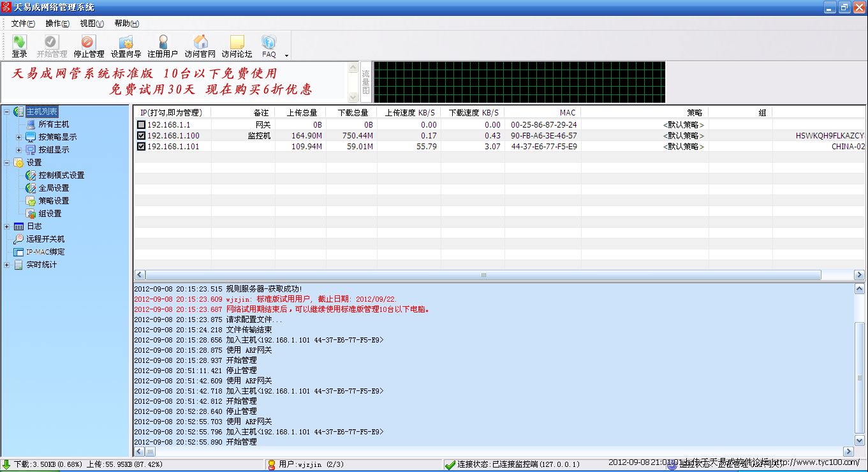Viewport: 868px width, 472px height.
Task: Check the box for host 192.168.1.1
Action: [x=141, y=125]
